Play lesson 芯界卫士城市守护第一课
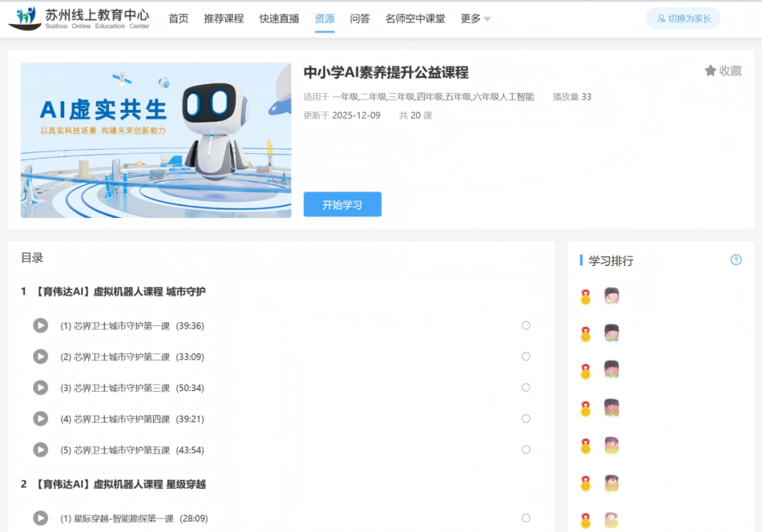762x532 pixels. [x=41, y=325]
